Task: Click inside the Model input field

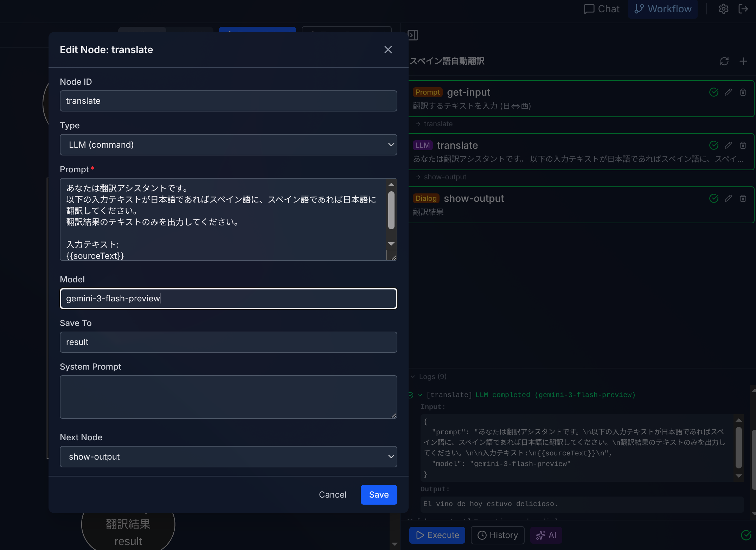Action: [x=228, y=299]
